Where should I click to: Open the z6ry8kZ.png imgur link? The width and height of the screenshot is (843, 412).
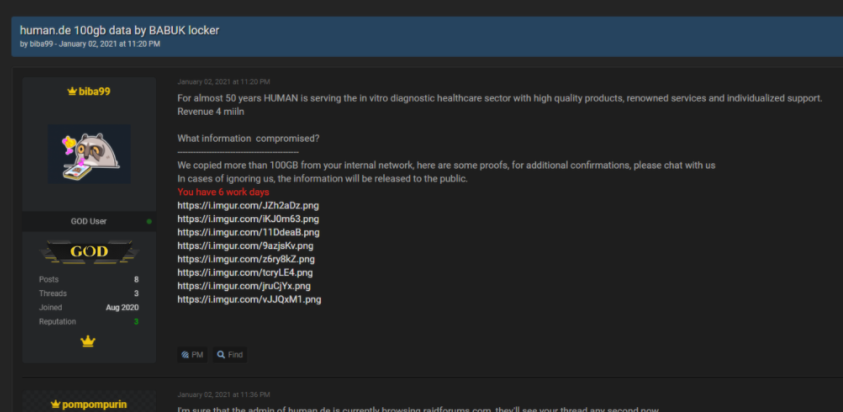[246, 259]
